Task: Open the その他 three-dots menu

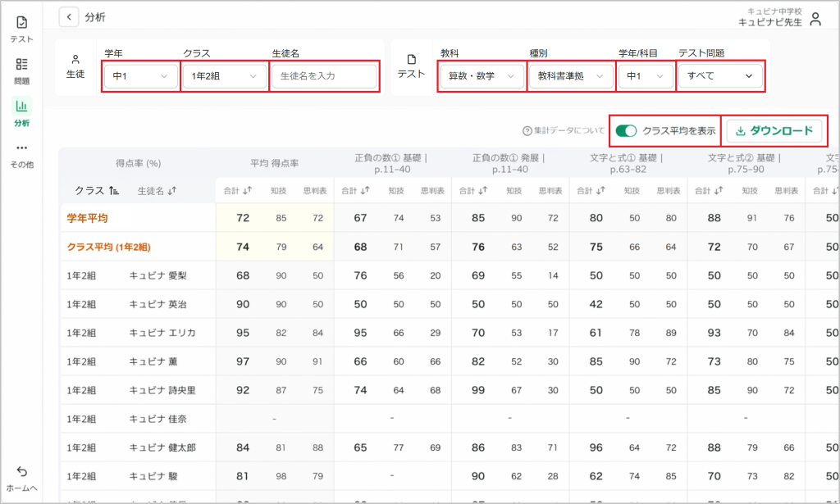Action: coord(21,148)
